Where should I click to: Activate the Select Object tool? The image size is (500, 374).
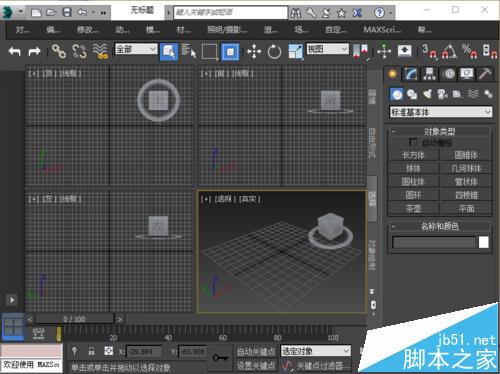coord(169,52)
